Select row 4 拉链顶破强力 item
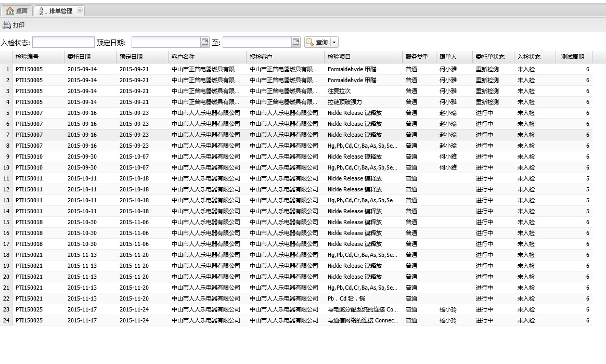The image size is (606, 364). (x=344, y=102)
